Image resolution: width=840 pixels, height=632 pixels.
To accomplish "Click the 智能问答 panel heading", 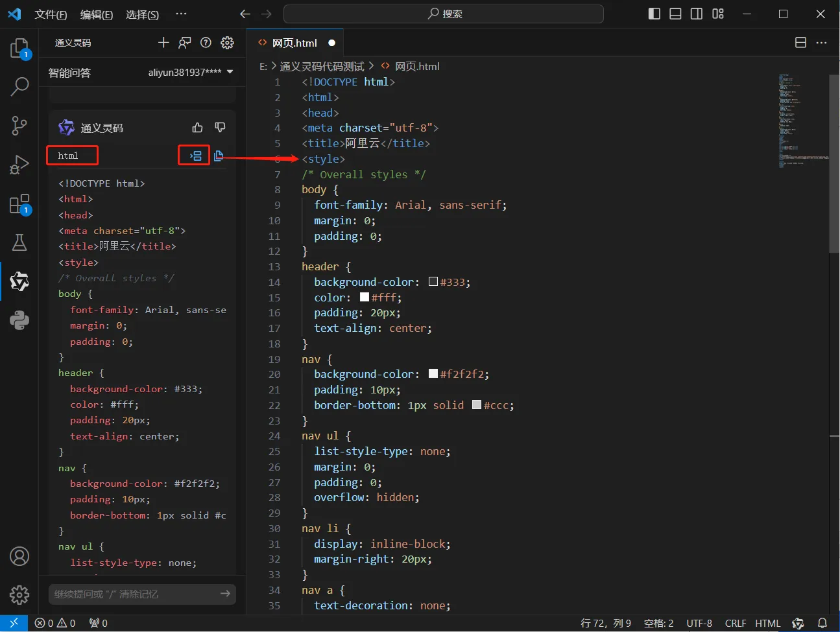I will [69, 73].
